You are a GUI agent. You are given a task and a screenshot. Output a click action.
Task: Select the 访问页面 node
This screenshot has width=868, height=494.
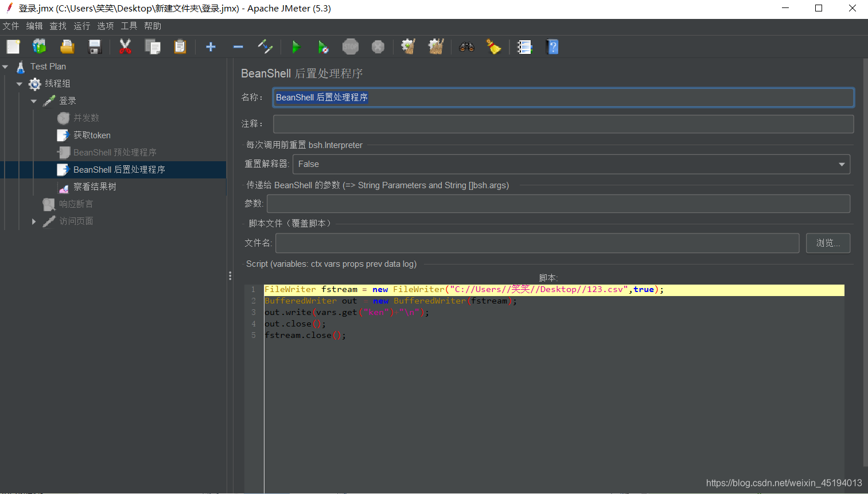tap(76, 221)
